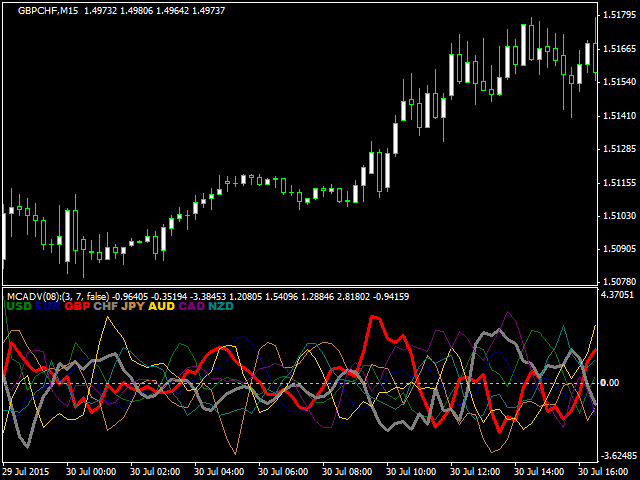Click indicator scale maximum value 4.37051
Image resolution: width=640 pixels, height=480 pixels.
(618, 295)
